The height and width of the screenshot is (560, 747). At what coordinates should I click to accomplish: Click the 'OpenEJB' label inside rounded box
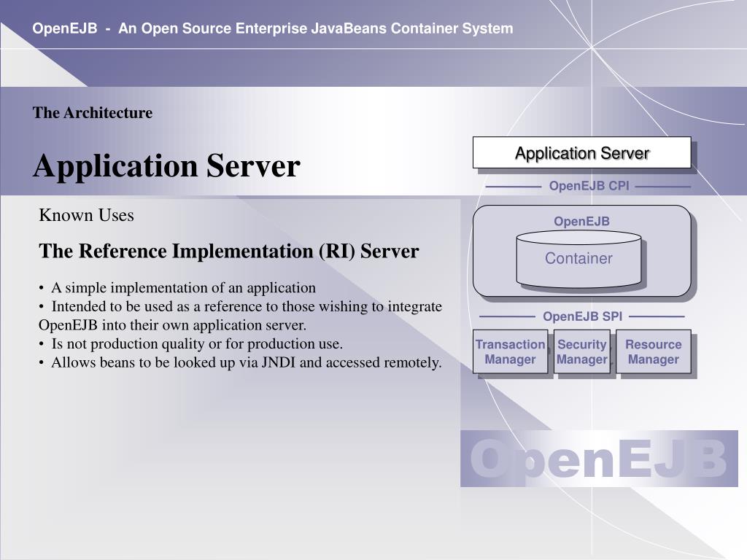(x=581, y=222)
